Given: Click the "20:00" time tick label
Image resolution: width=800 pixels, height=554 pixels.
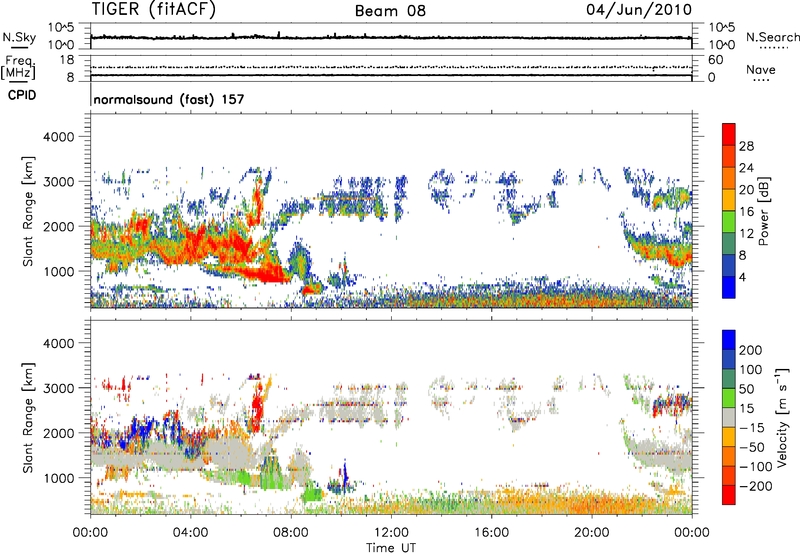Looking at the screenshot, I should (x=591, y=533).
